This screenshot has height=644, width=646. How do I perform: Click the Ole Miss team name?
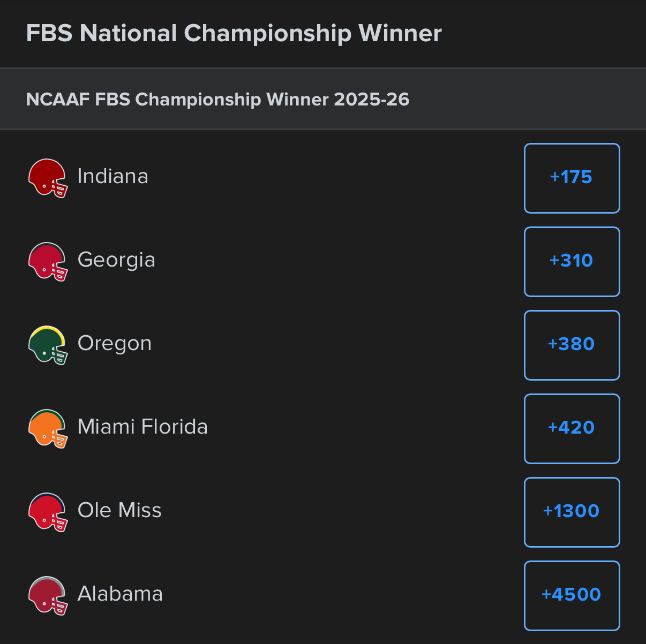pyautogui.click(x=119, y=511)
